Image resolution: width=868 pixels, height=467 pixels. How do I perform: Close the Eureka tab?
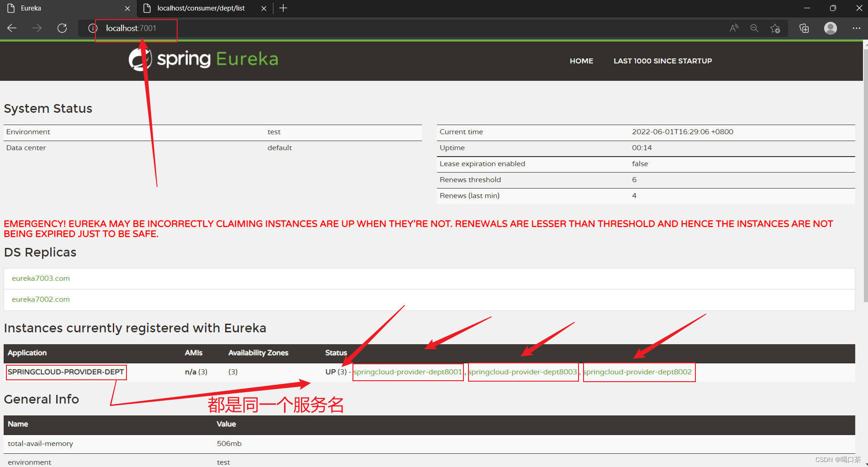pyautogui.click(x=127, y=8)
